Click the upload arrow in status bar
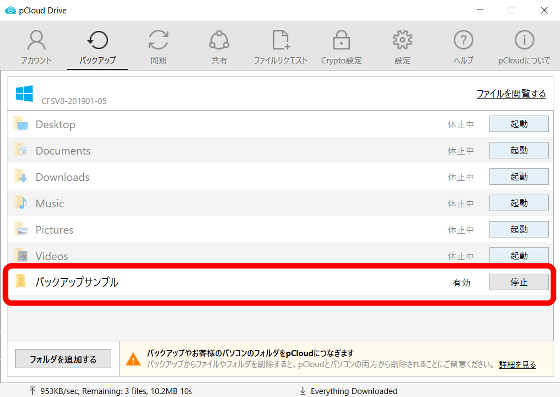Viewport: 560px width, 397px height. tap(32, 391)
